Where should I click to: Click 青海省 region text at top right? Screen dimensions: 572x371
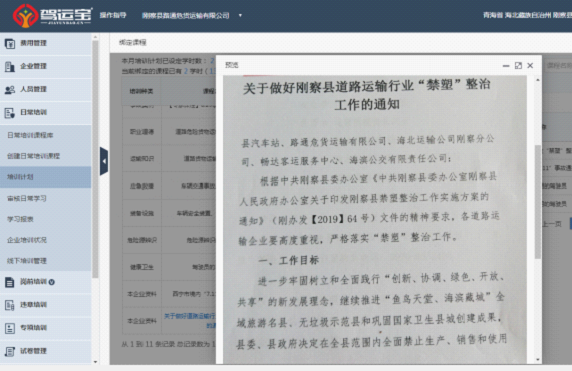click(492, 15)
